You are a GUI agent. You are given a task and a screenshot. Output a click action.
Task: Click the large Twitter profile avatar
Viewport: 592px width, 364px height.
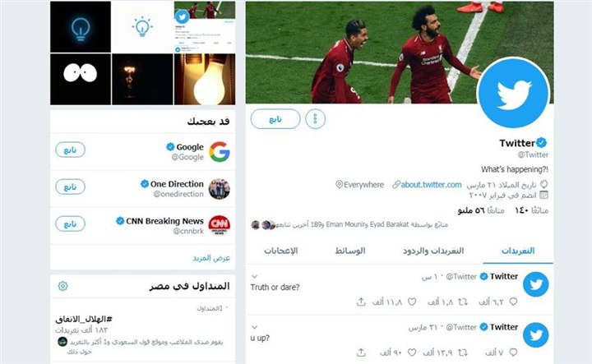[x=514, y=93]
